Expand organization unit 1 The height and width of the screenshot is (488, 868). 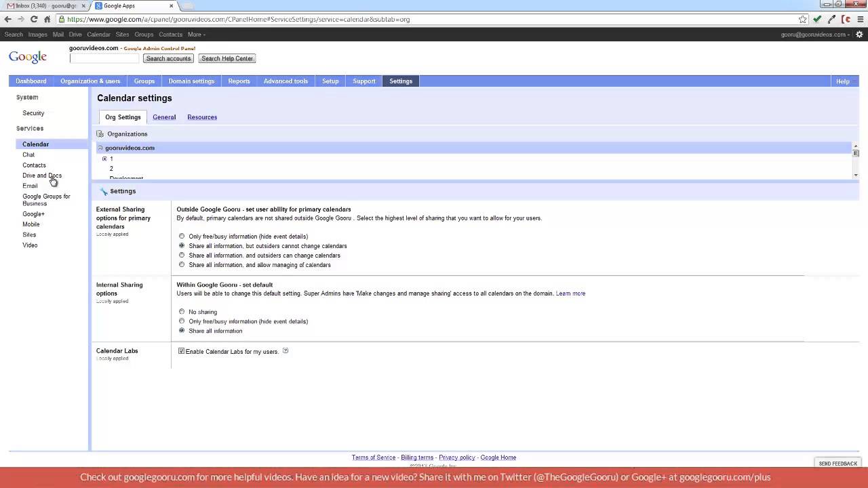tap(104, 159)
